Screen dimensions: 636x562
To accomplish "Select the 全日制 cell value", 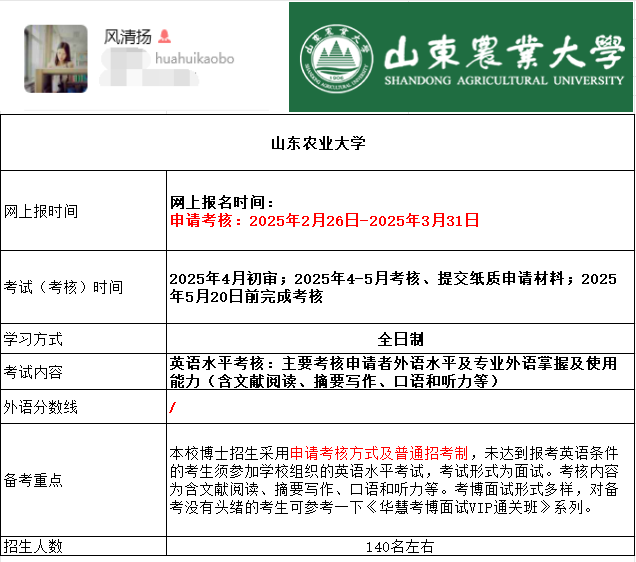I will (x=400, y=339).
